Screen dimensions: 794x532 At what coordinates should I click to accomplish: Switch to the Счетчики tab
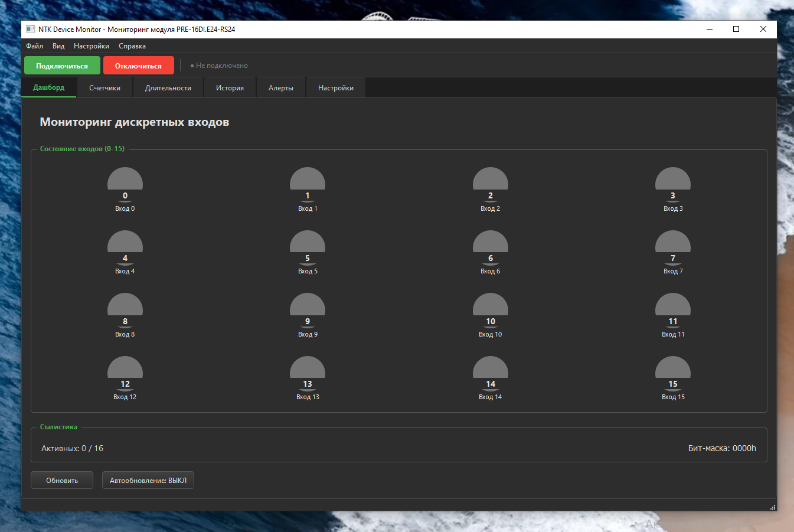point(104,88)
